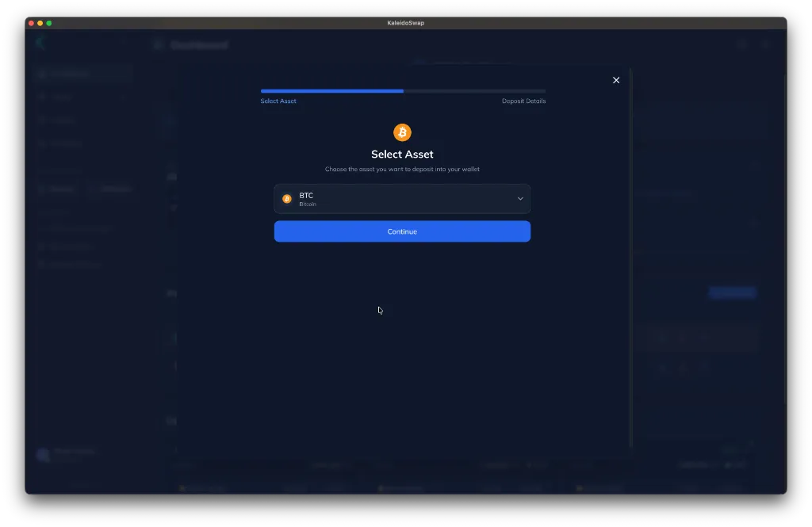Select the highlighted Dashboard item in the sidebar

tap(82, 73)
